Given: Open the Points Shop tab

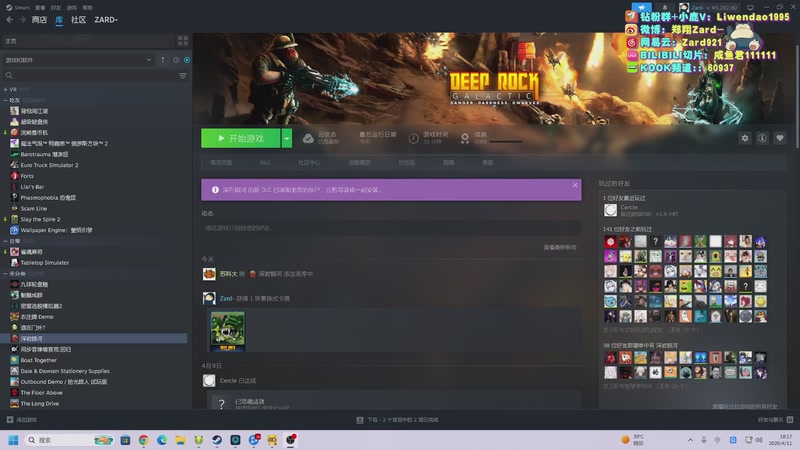Looking at the screenshot, I should 359,162.
